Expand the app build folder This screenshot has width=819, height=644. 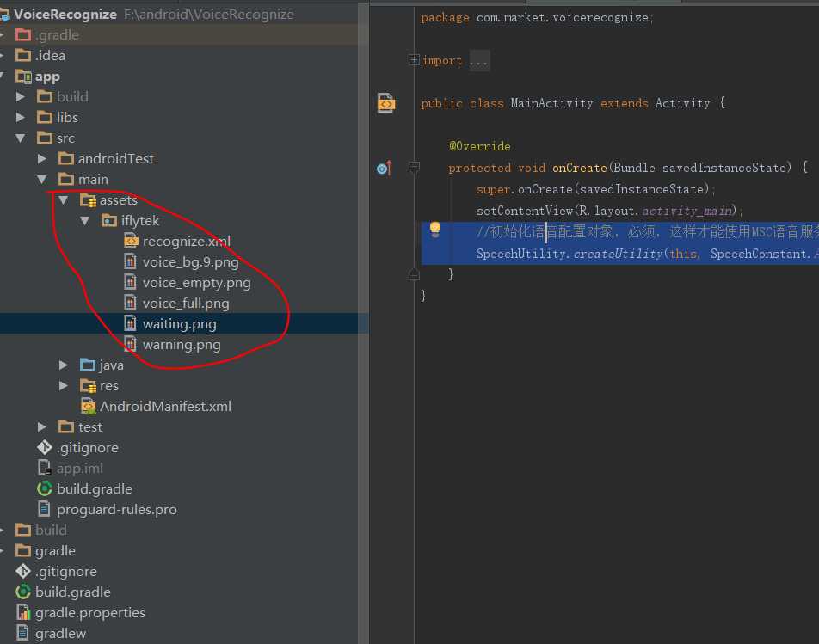click(21, 96)
